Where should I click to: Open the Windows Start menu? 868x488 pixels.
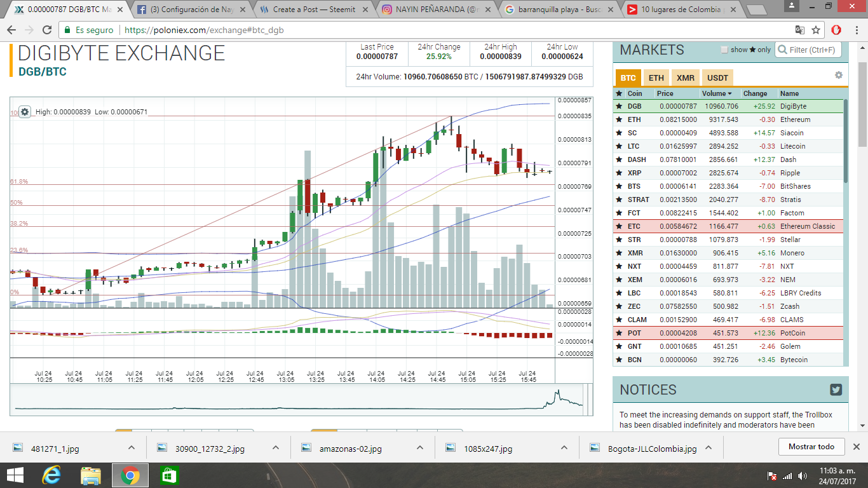click(15, 475)
